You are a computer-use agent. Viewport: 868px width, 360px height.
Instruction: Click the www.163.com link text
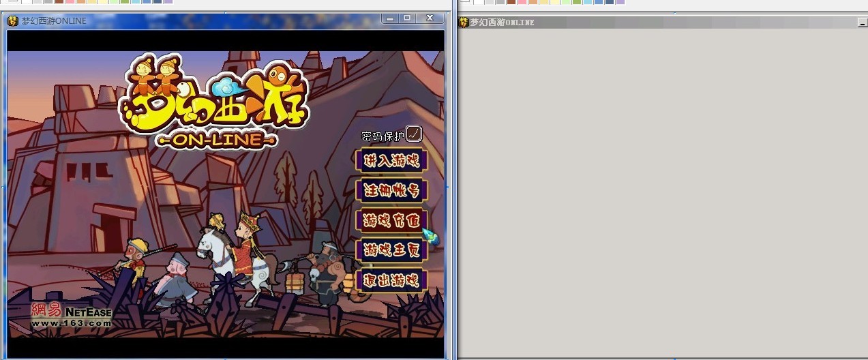71,323
